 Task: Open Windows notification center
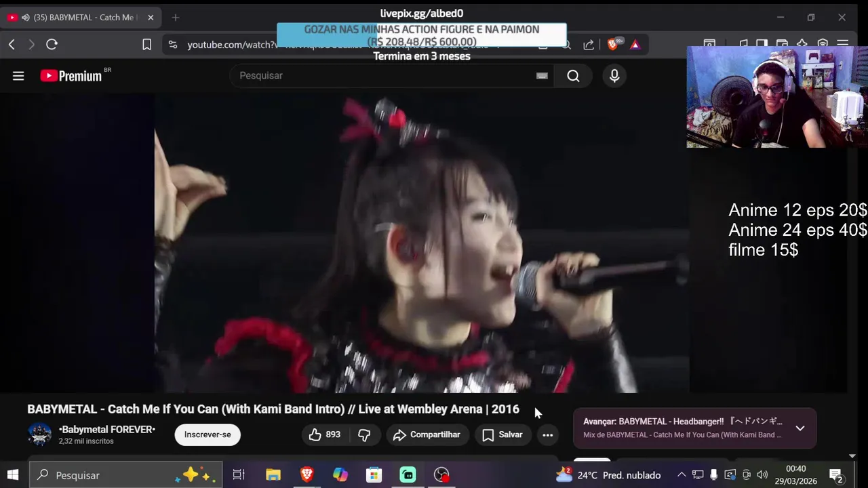(836, 475)
